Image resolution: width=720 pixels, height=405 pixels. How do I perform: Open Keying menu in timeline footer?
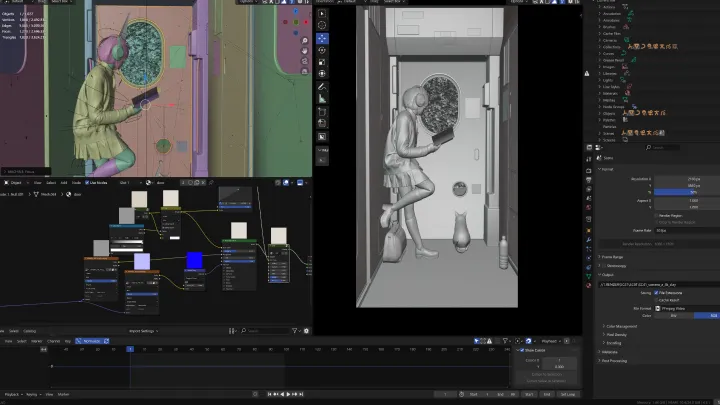[33, 394]
